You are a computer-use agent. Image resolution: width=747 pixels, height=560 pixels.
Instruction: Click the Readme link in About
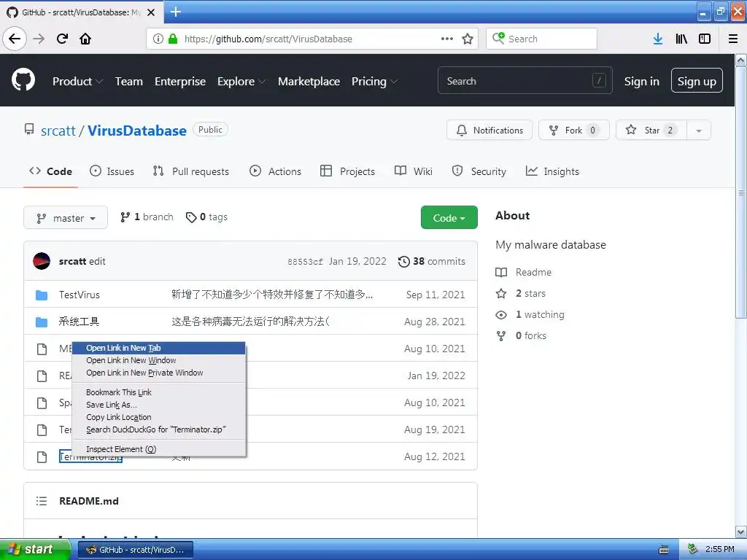pyautogui.click(x=524, y=272)
